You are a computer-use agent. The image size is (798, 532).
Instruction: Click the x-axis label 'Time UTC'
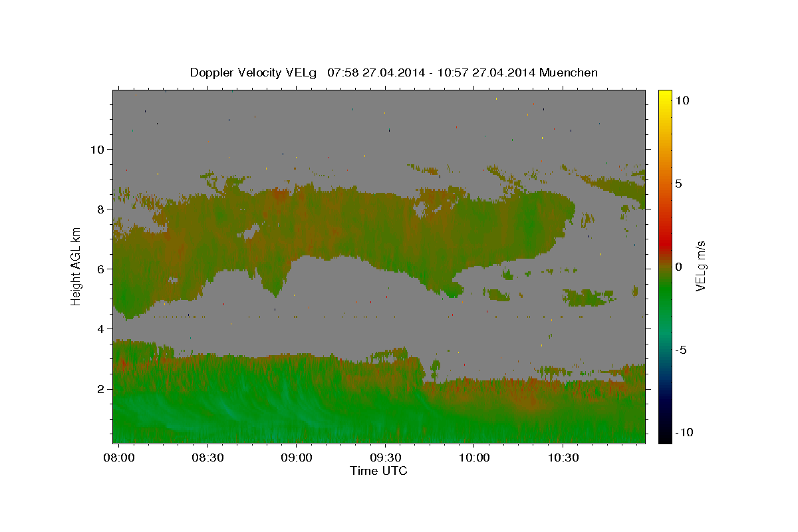pyautogui.click(x=378, y=471)
